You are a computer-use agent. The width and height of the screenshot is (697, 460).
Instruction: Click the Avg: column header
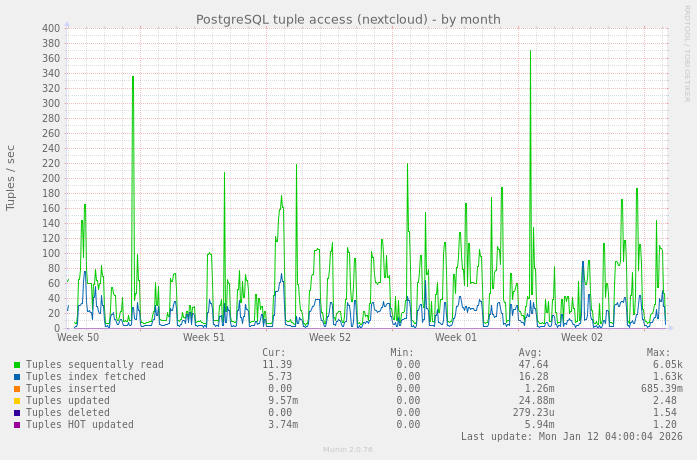coord(530,352)
